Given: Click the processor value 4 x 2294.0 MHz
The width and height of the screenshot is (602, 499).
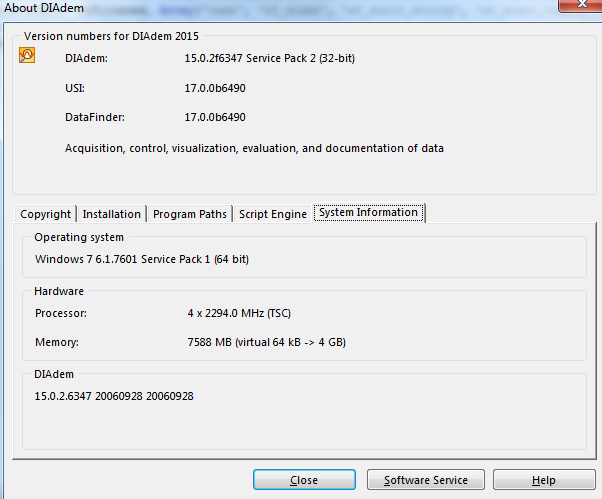Looking at the screenshot, I should coord(239,313).
